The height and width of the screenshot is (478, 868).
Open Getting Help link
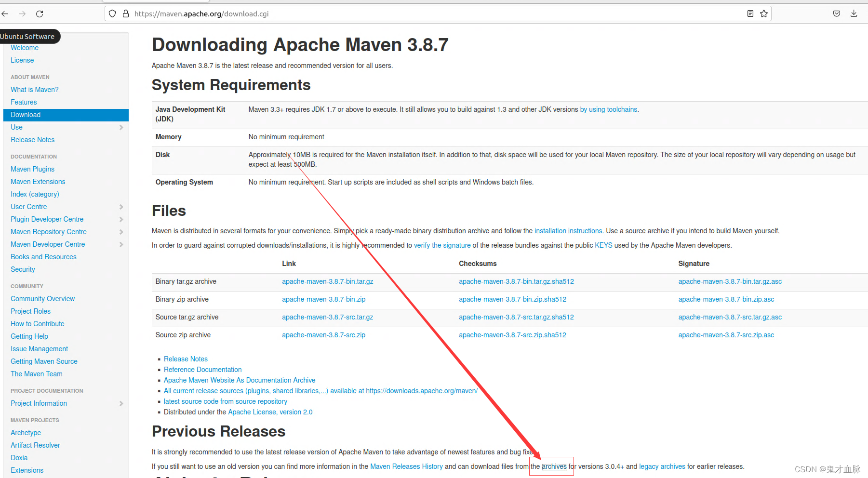(29, 336)
